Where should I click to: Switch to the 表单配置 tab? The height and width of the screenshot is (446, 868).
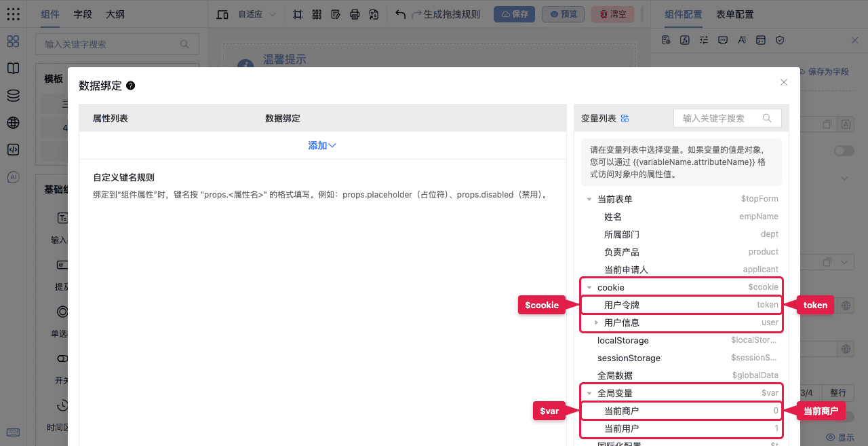[x=734, y=14]
